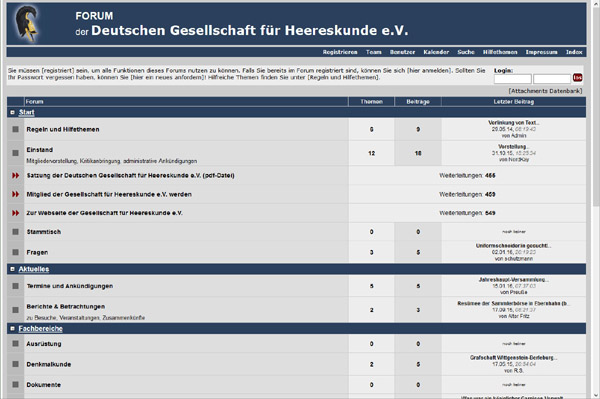Open the Aktuelles category link
Viewport: 600px width, 399px height.
pos(34,269)
